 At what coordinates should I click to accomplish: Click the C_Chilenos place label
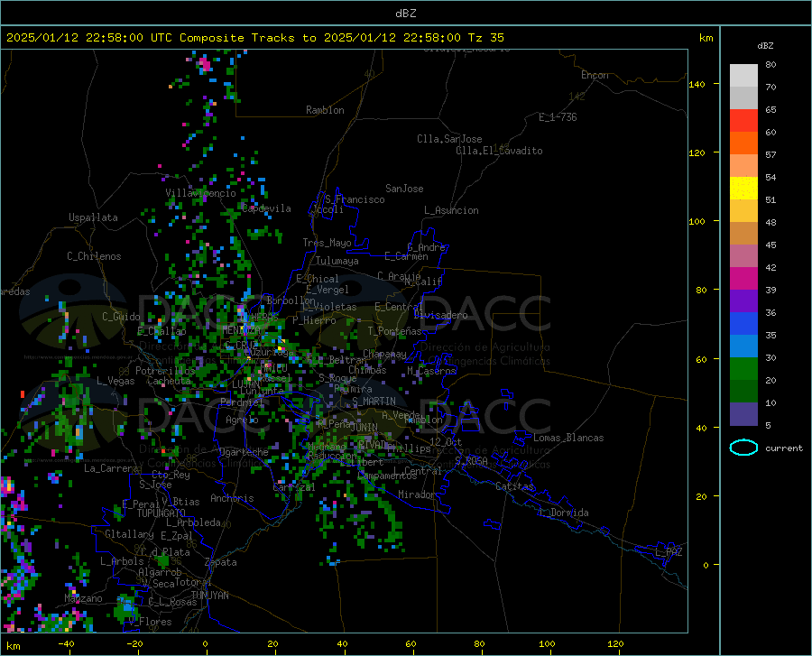(x=94, y=256)
